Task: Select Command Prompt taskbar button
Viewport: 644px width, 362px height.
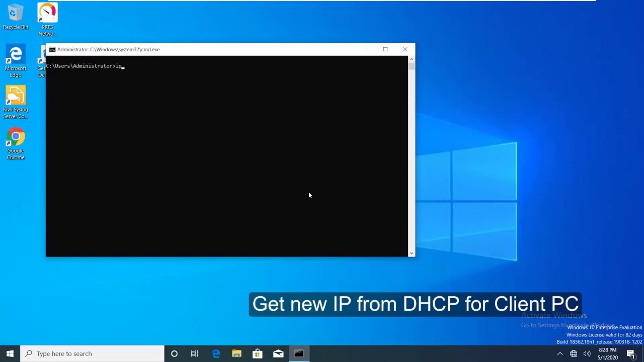Action: (299, 353)
